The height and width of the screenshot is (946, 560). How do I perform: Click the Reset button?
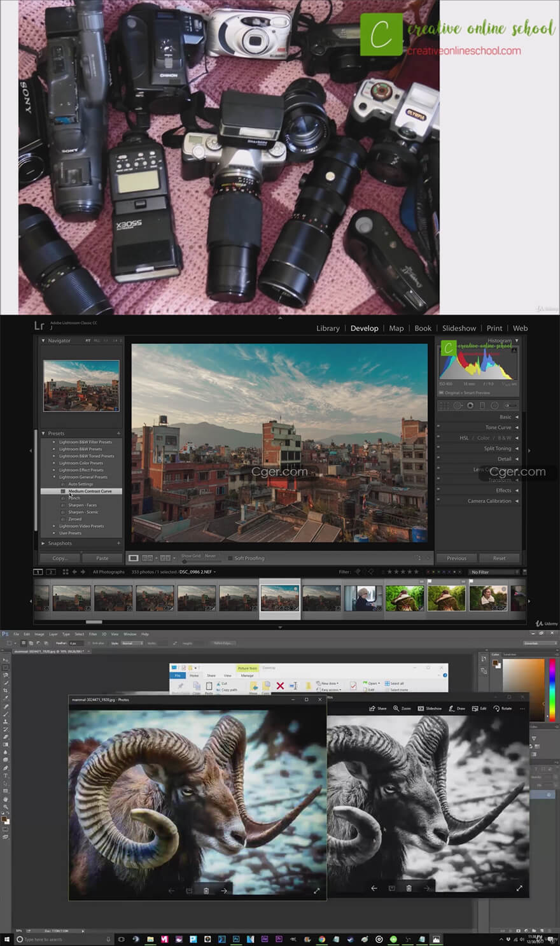pos(500,558)
